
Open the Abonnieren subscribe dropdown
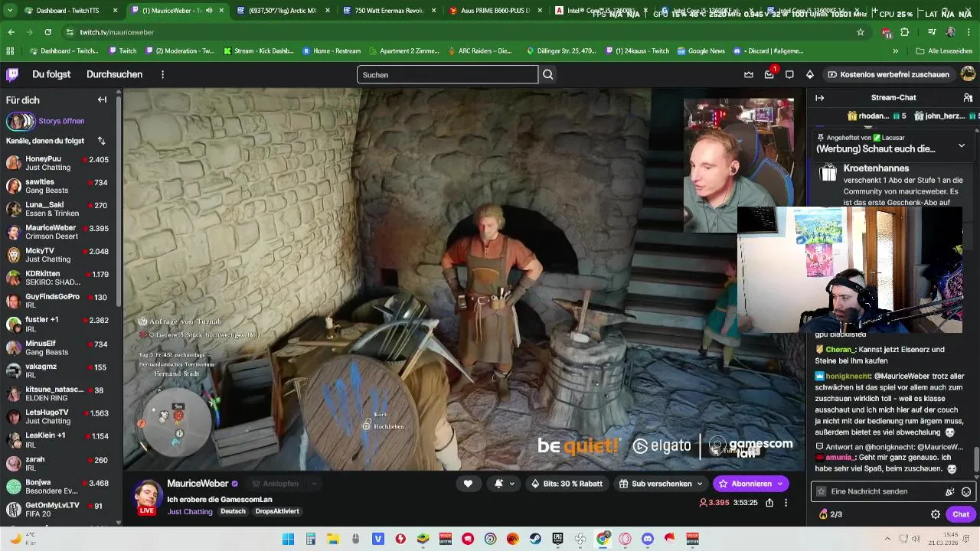pos(780,484)
